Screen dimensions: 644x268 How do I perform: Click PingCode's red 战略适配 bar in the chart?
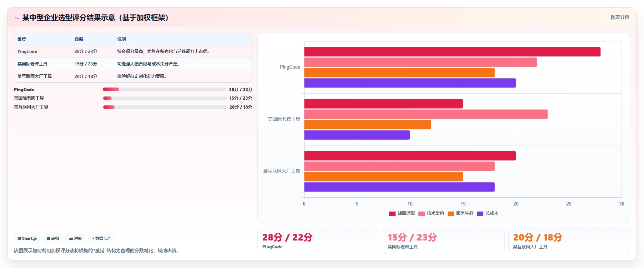click(452, 52)
